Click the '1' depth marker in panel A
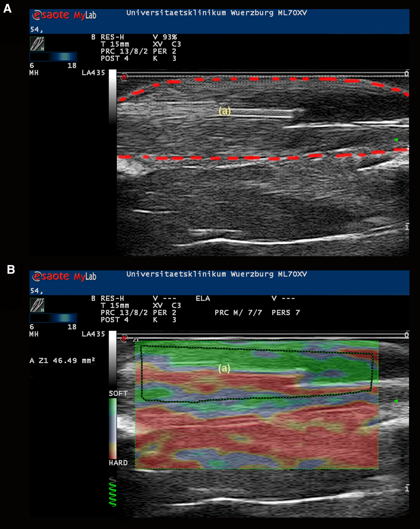Screen dimensions: 420x529 tap(407, 227)
